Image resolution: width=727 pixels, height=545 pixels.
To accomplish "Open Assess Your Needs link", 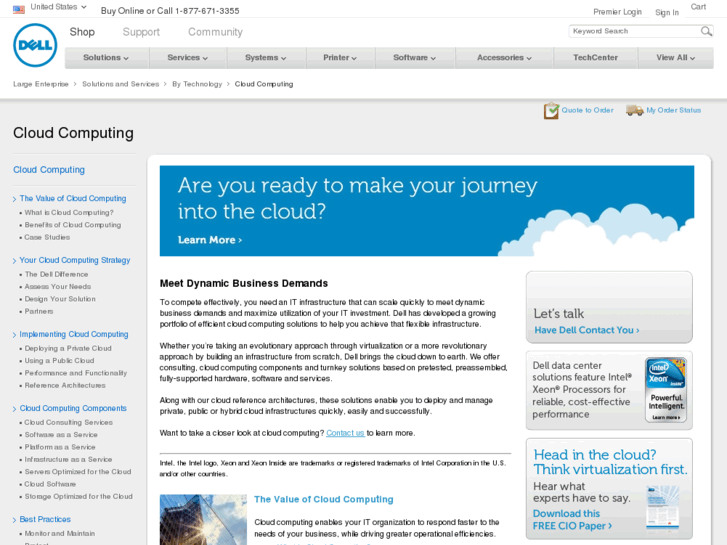I will pos(58,287).
